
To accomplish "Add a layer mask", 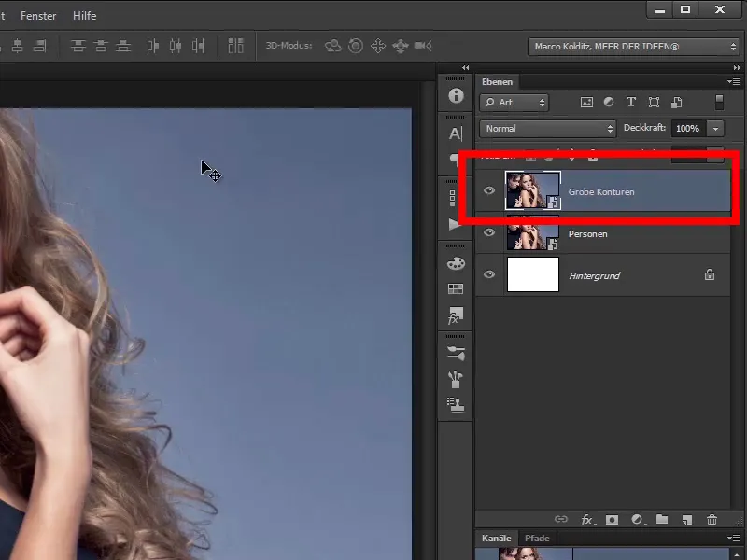I will tap(612, 520).
